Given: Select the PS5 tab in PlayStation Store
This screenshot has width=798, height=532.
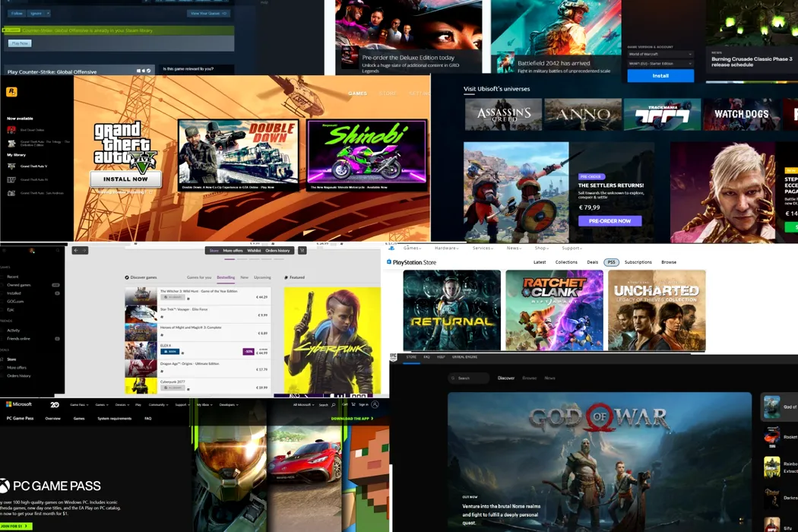Looking at the screenshot, I should click(x=611, y=262).
